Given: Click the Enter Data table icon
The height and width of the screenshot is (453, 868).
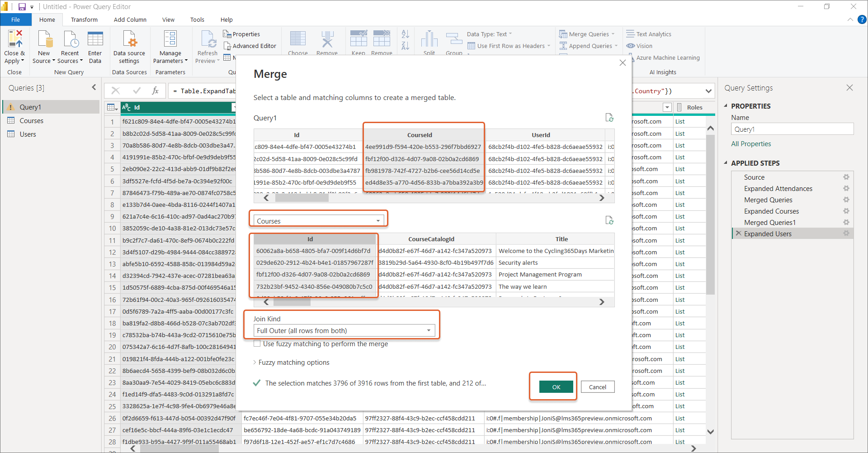Looking at the screenshot, I should [x=95, y=39].
